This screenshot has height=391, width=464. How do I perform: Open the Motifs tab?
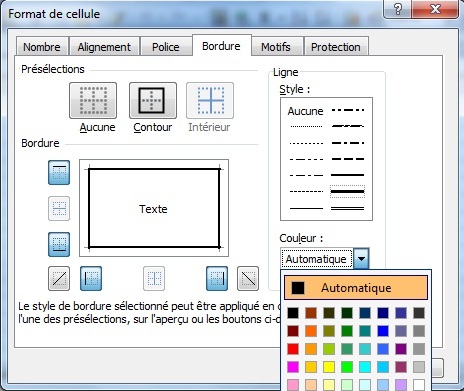point(276,47)
